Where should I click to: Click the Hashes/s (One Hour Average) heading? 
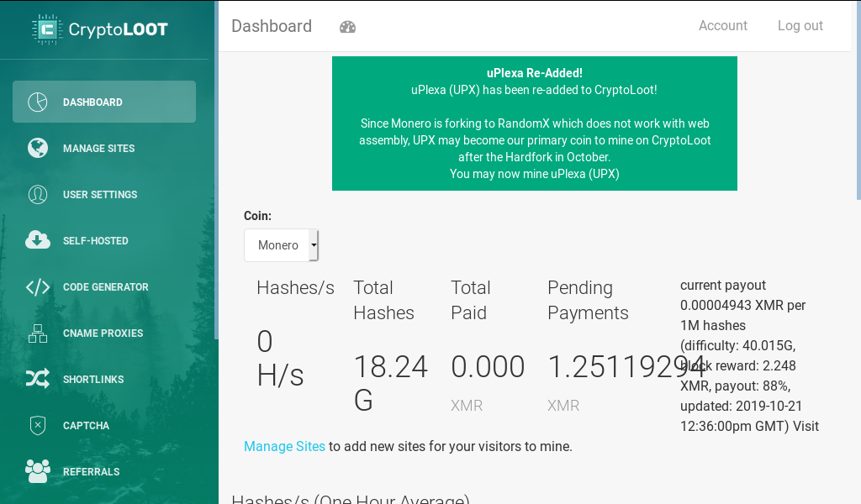351,498
